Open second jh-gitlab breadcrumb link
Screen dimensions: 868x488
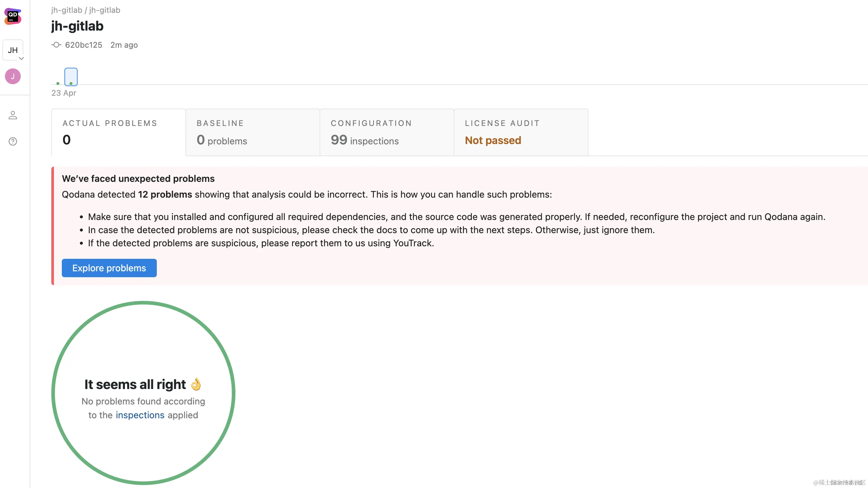(x=105, y=10)
